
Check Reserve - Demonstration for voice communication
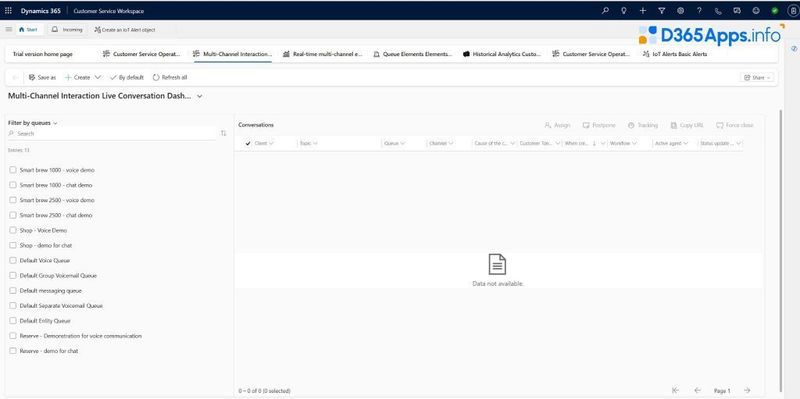[x=13, y=336]
